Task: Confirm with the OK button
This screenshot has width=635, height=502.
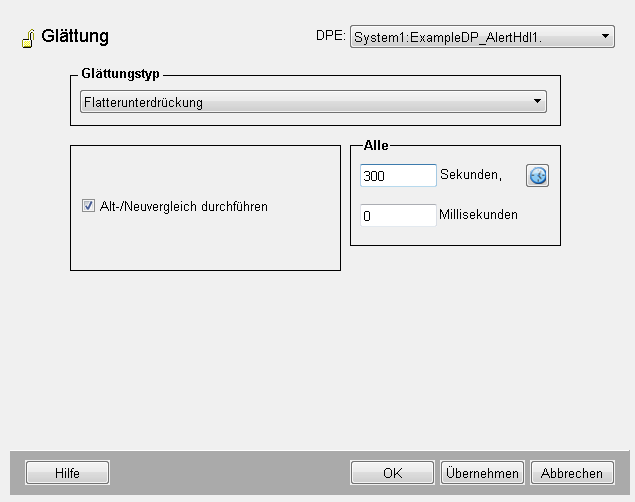Action: [392, 472]
